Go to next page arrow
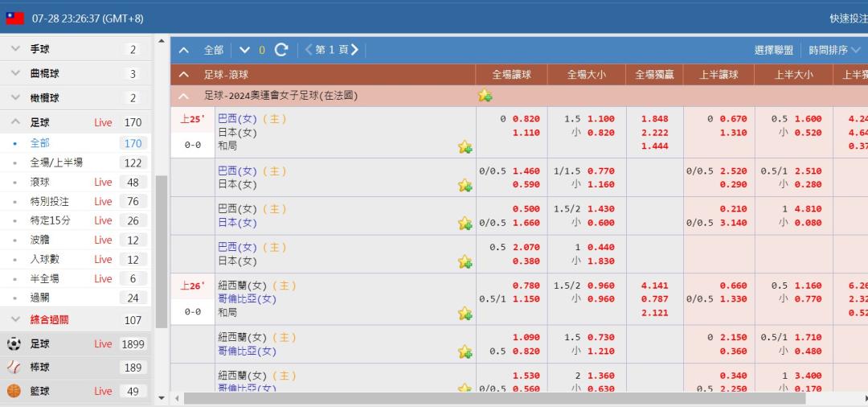This screenshot has height=407, width=868. tap(355, 50)
